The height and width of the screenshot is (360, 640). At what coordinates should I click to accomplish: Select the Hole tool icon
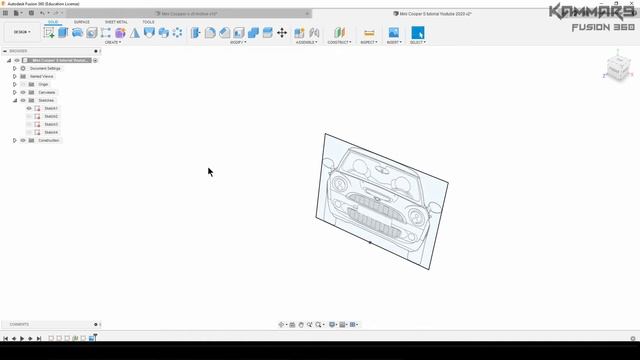pyautogui.click(x=91, y=33)
